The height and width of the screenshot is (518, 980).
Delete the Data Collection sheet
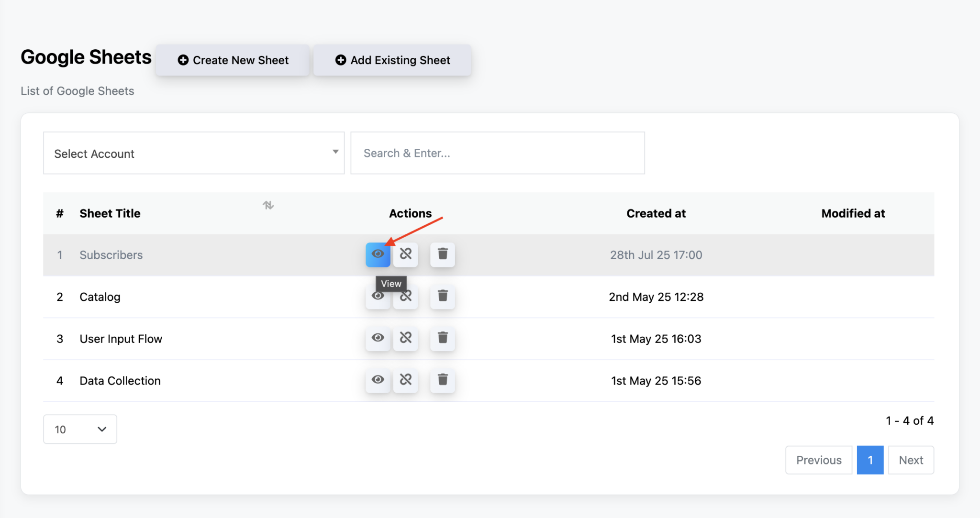[443, 380]
